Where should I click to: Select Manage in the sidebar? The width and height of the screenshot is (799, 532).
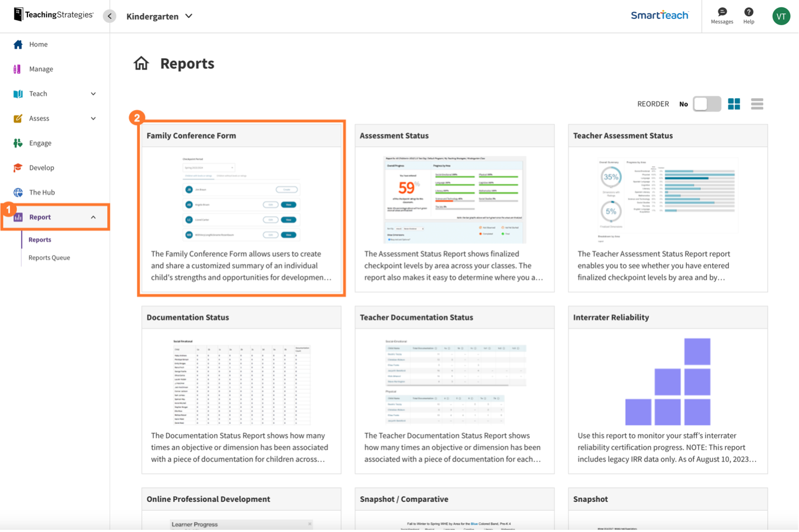tap(41, 69)
